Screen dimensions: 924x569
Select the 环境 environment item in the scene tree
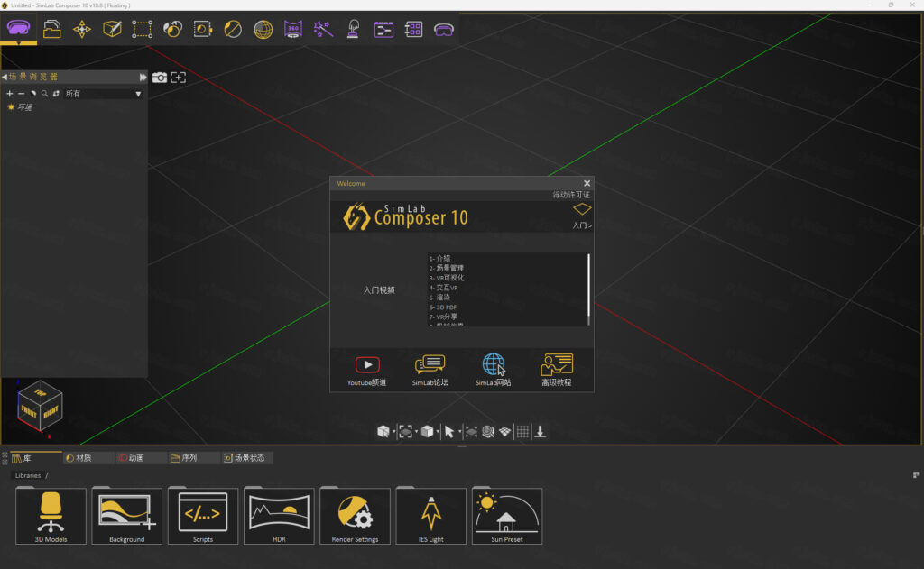click(x=20, y=107)
